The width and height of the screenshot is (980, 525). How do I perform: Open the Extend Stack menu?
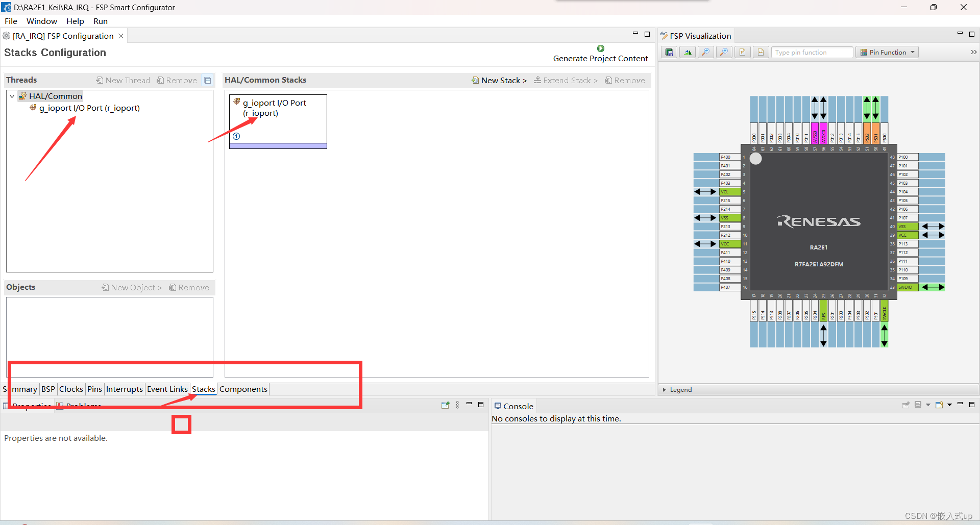pos(566,80)
